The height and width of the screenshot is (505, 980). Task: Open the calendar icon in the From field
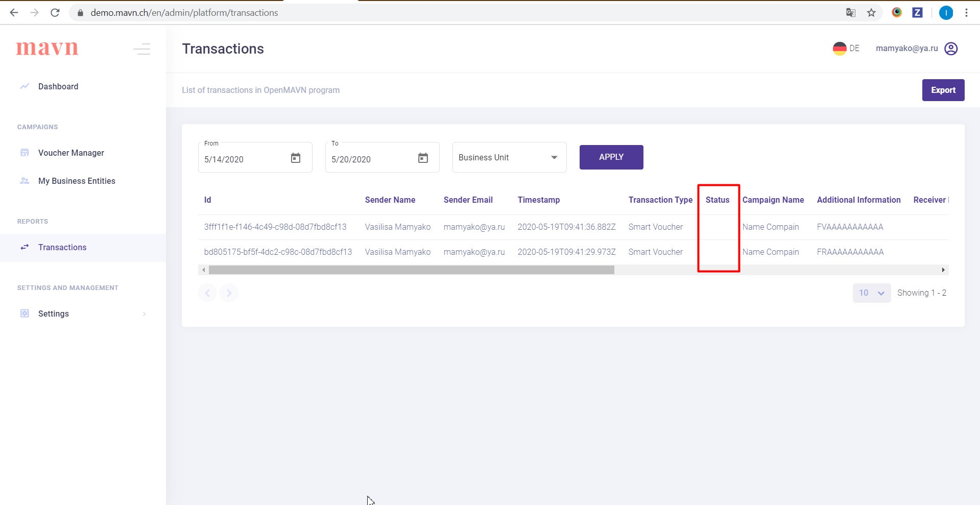[296, 158]
